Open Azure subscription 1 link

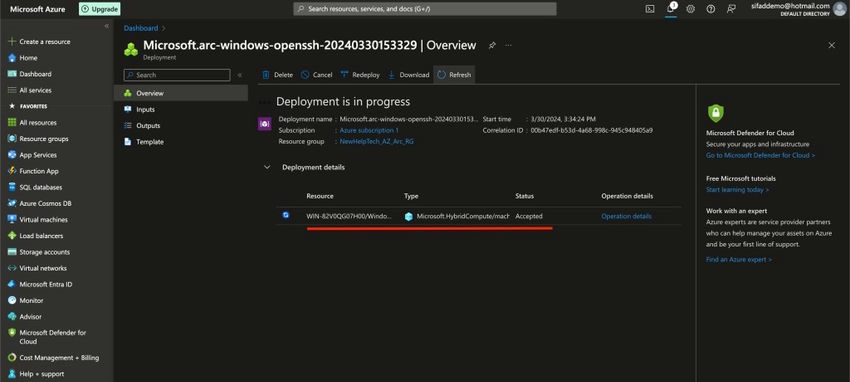coord(369,131)
